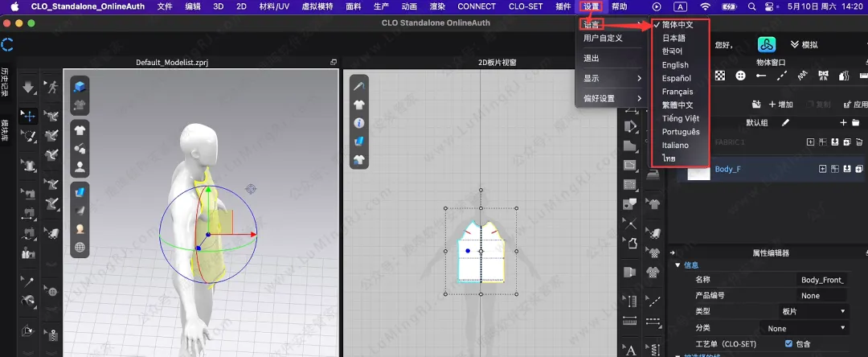Select 简体中文 checked language option
This screenshot has width=868, height=357.
tap(678, 25)
